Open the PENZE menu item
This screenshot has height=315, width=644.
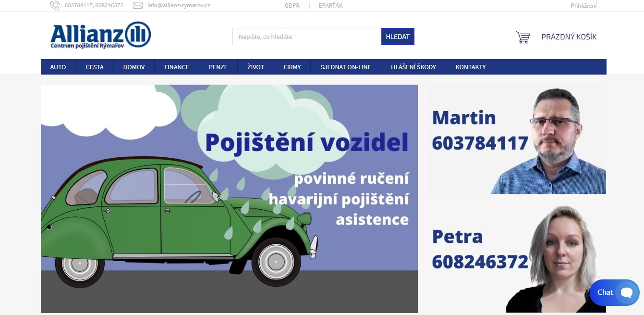218,67
